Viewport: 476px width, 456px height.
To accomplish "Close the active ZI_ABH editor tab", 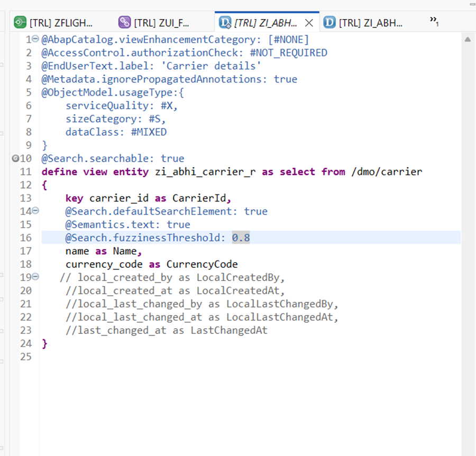I will tap(310, 23).
